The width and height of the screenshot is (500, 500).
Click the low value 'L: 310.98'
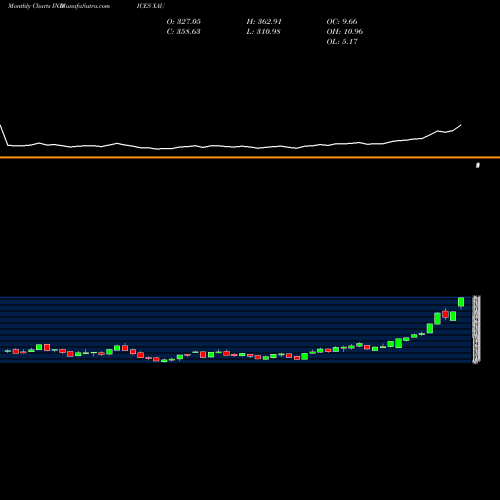click(263, 31)
